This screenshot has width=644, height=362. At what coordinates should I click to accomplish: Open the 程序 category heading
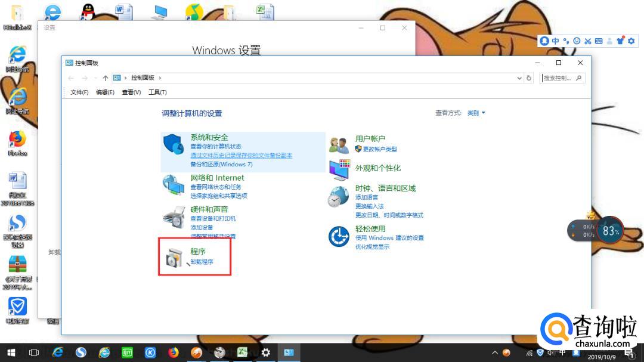(198, 252)
